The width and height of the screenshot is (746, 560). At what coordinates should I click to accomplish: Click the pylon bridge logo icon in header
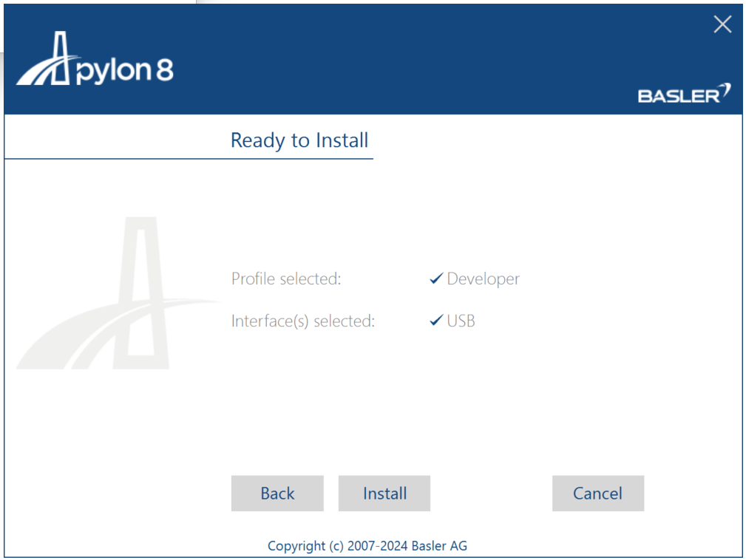click(46, 61)
